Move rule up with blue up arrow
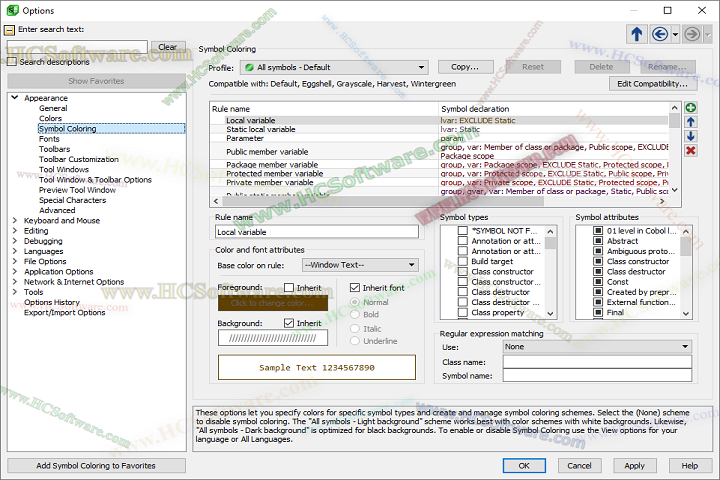The height and width of the screenshot is (480, 720). point(691,121)
